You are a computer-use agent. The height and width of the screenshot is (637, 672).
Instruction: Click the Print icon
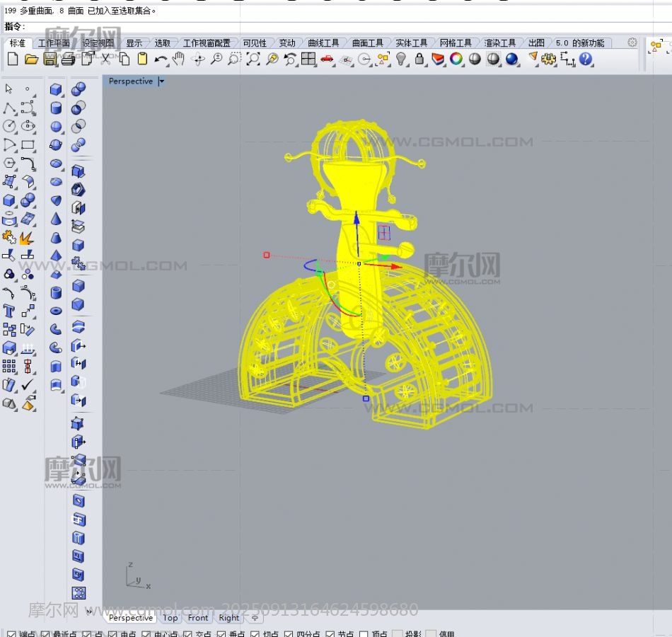(x=68, y=59)
